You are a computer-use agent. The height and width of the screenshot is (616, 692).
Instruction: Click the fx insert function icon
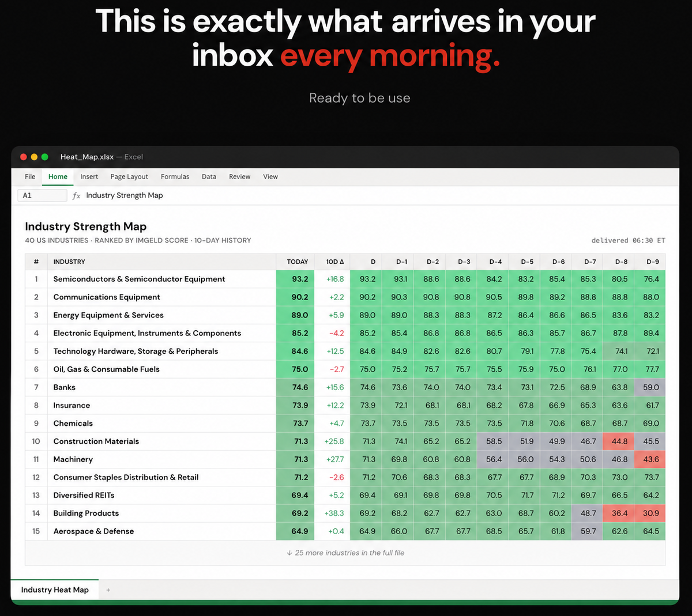pyautogui.click(x=76, y=195)
